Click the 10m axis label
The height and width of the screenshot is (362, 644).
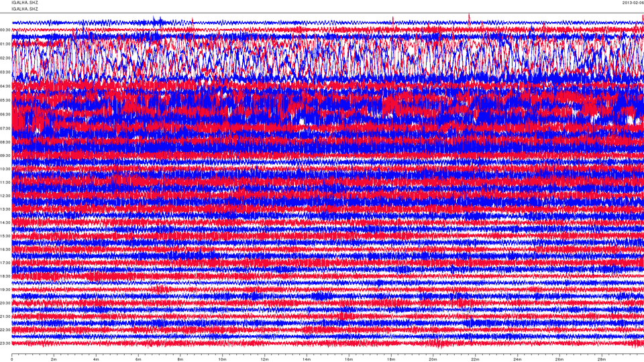click(x=222, y=359)
